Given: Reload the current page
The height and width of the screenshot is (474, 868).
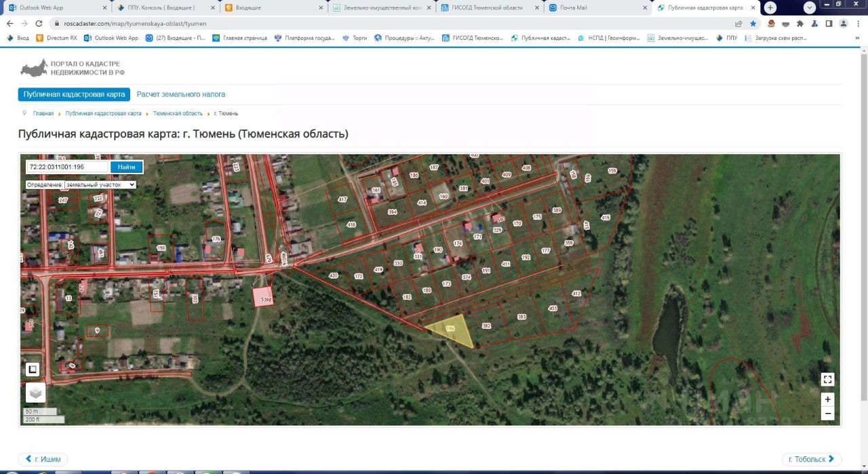Looking at the screenshot, I should click(39, 23).
